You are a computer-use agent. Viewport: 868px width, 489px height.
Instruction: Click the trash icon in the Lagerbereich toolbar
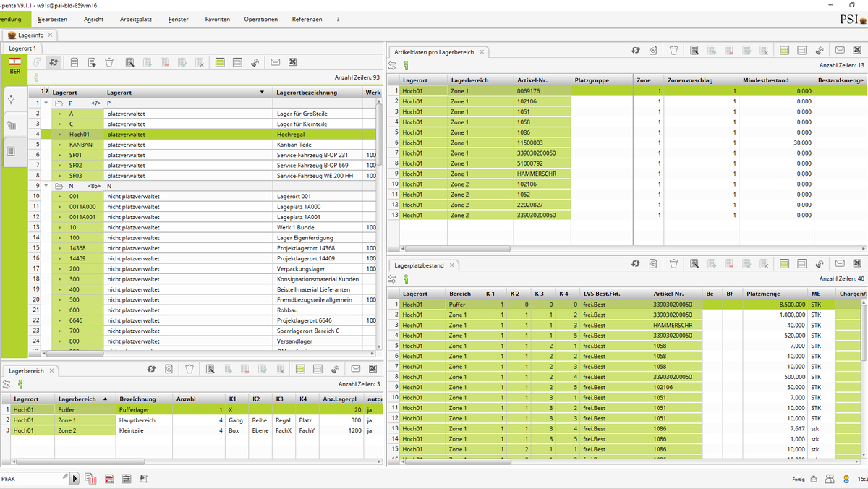point(190,369)
